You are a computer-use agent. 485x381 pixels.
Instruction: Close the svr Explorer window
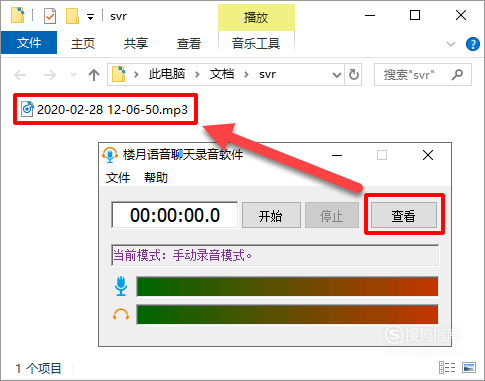click(461, 15)
